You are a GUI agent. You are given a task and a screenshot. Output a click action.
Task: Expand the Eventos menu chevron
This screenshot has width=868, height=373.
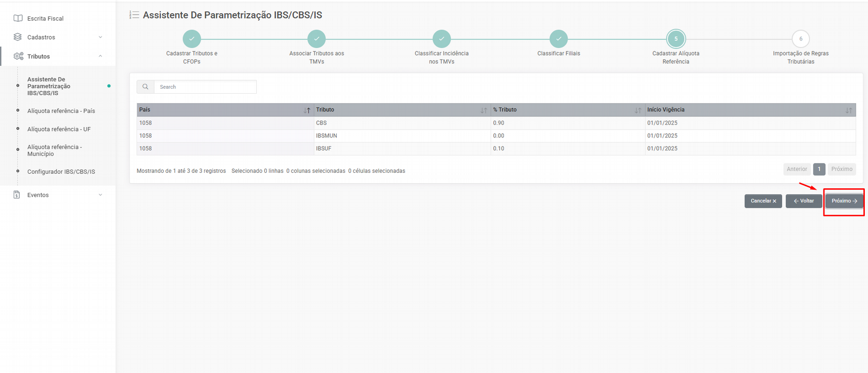pyautogui.click(x=101, y=195)
